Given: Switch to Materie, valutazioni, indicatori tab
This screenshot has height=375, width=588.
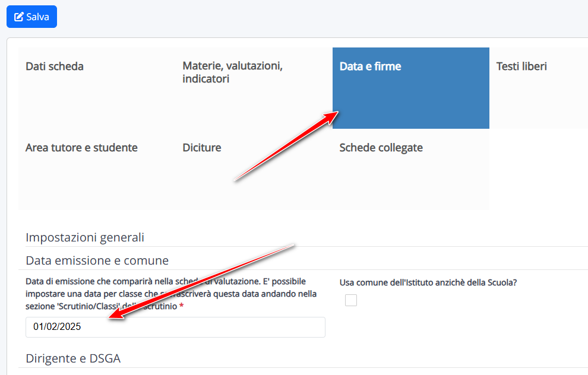Looking at the screenshot, I should [254, 88].
